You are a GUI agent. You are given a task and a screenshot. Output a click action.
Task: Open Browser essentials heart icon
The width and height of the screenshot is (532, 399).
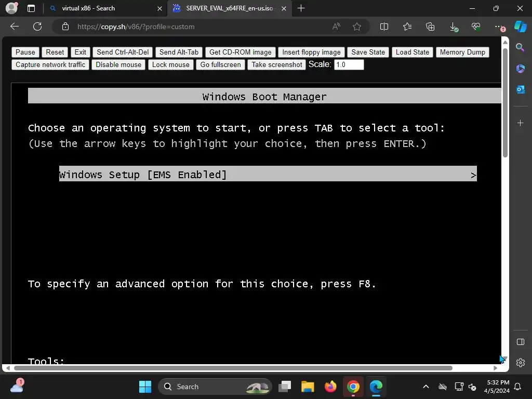coord(476,26)
